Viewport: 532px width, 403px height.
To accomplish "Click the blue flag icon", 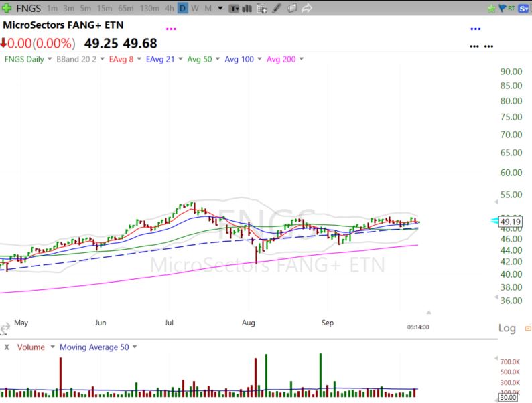I will [502, 8].
